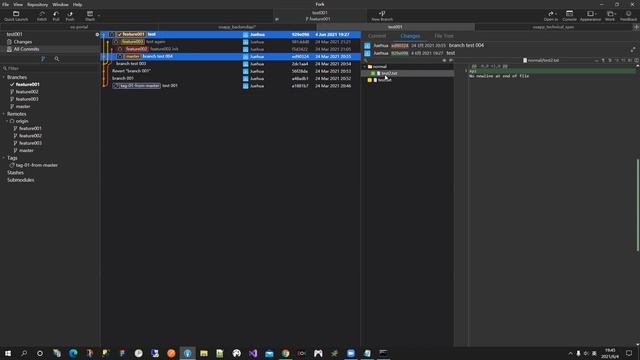Open Window menu
Viewport: 640px width, 360px height.
60,4
